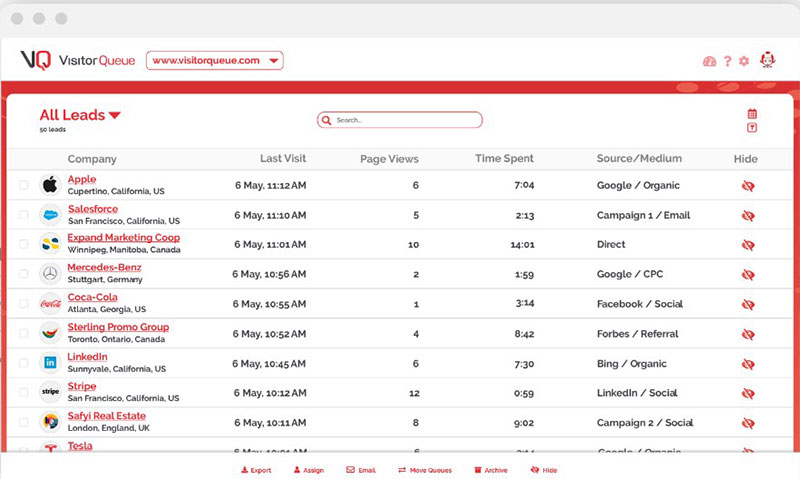Open the Coca-Cola company link
Screen dimensions: 800x479
pyautogui.click(x=92, y=297)
